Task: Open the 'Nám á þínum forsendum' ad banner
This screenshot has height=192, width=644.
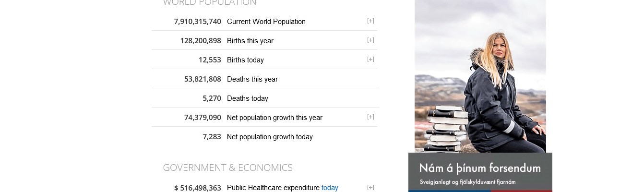Action: click(x=480, y=172)
